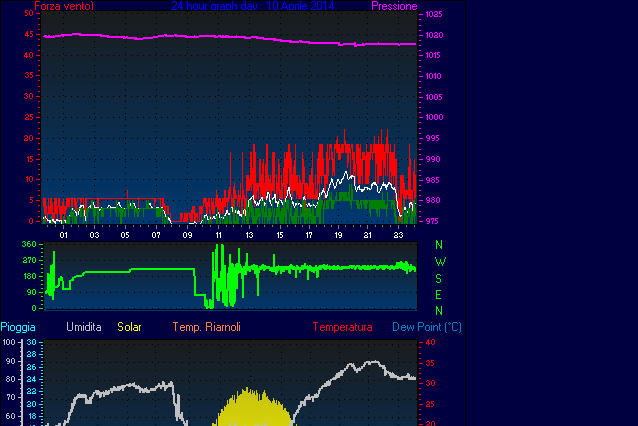The image size is (638, 426).
Task: Click the yellow 'Solar' legend label
Action: click(129, 327)
